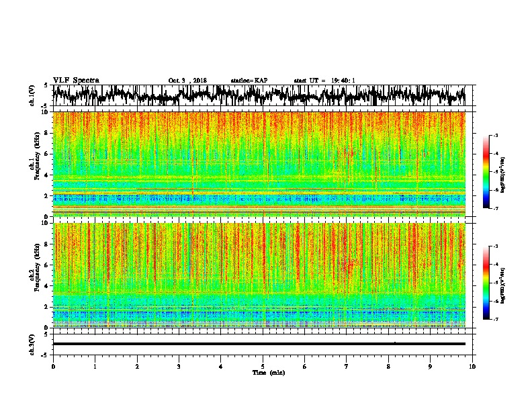
Task: Click the 'ch.3(V)' axis label
Action: pyautogui.click(x=32, y=345)
